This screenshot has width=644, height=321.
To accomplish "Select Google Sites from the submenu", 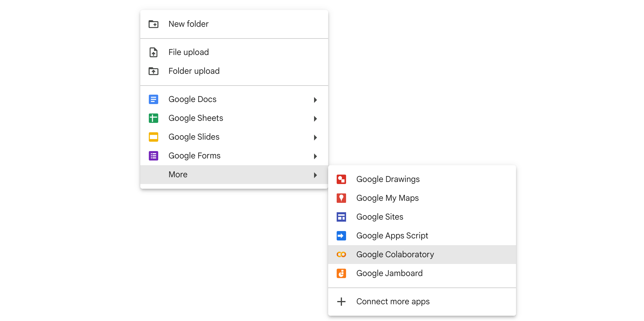I will click(x=380, y=217).
